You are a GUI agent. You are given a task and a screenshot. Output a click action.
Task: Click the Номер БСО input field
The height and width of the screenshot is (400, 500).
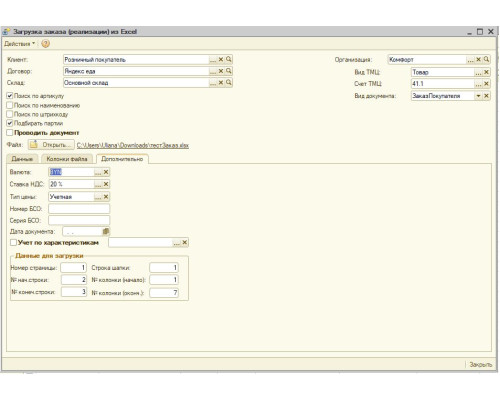point(79,209)
